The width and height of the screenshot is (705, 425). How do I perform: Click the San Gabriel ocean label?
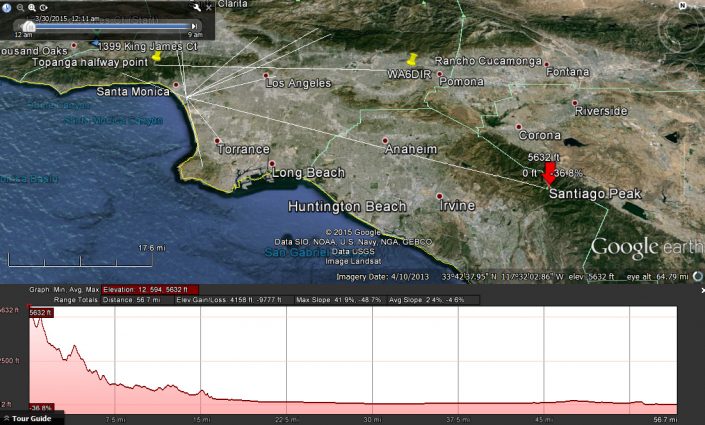pos(297,253)
